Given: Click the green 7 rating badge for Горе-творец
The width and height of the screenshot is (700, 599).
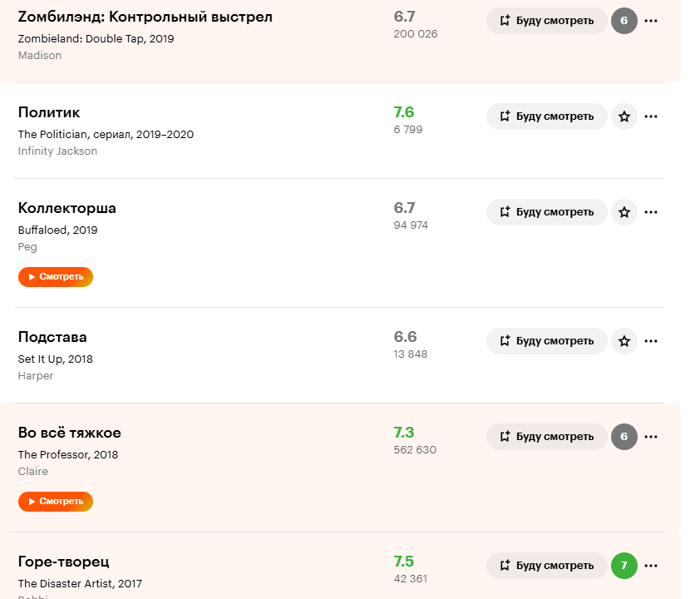Looking at the screenshot, I should coord(624,566).
